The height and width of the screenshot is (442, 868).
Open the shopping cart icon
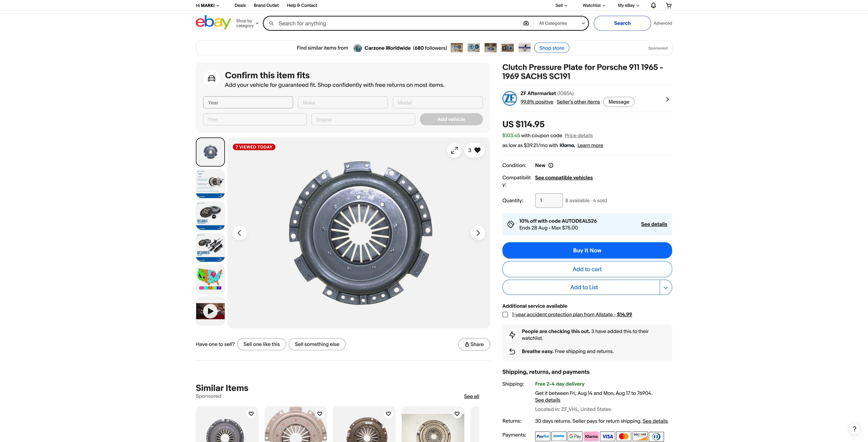(x=669, y=5)
